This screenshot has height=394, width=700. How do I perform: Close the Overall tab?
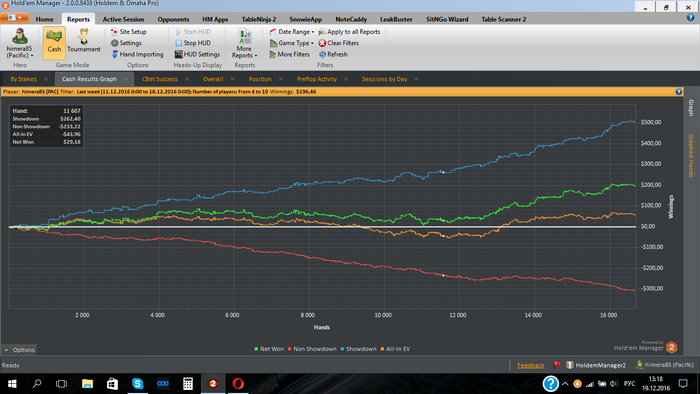pos(232,79)
